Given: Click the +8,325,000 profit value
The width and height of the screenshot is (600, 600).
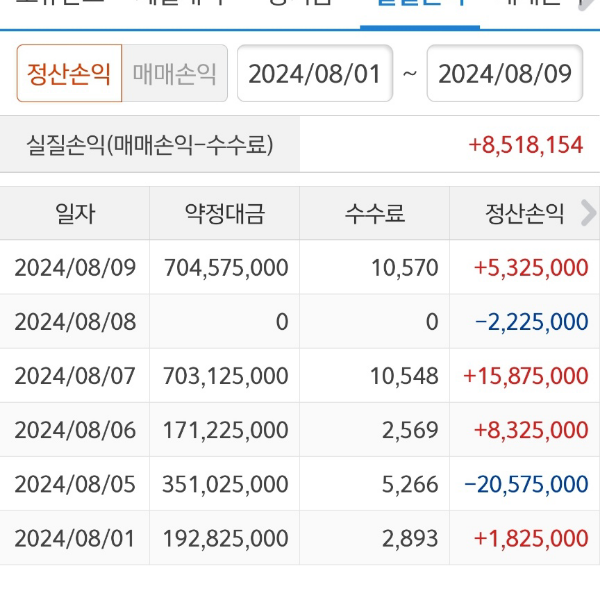Looking at the screenshot, I should [x=530, y=430].
